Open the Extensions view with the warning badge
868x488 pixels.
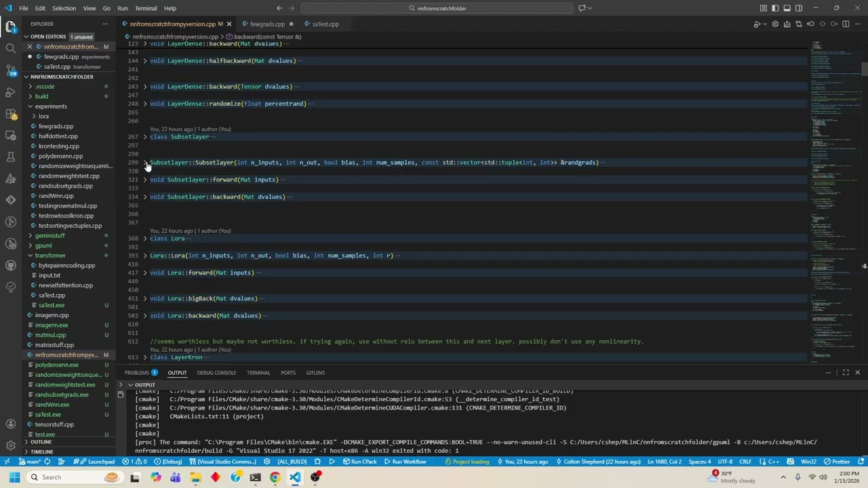point(11,114)
